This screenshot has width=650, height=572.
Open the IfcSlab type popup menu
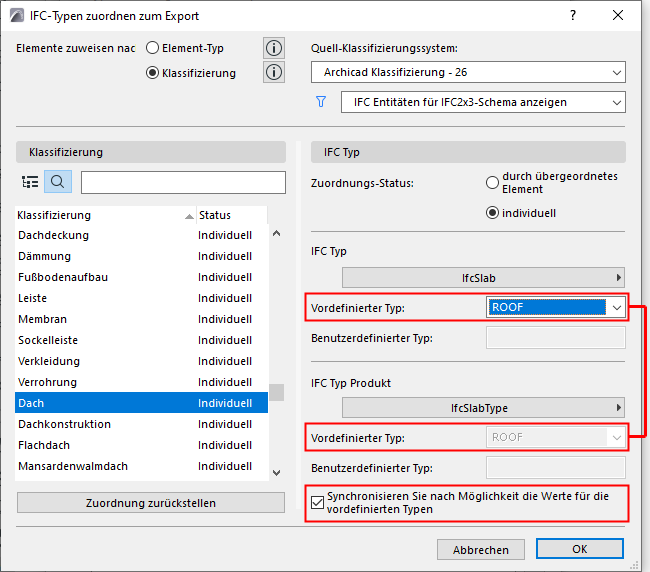pos(484,277)
